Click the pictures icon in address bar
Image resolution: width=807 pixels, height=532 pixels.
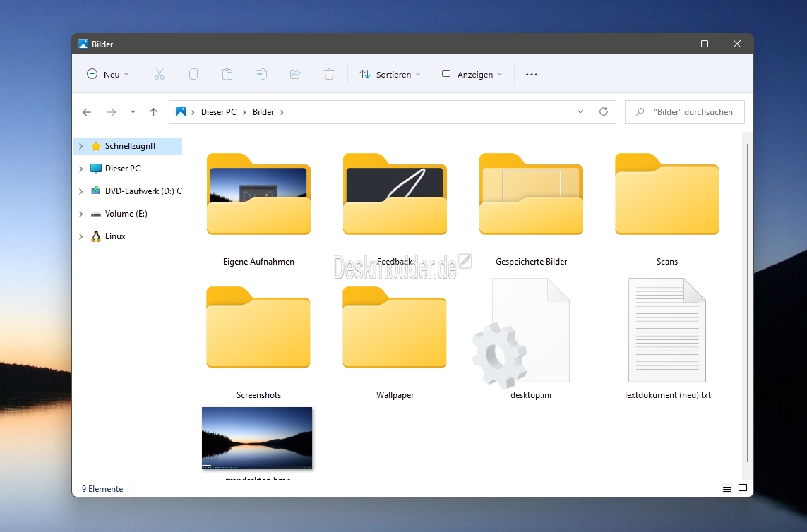181,111
